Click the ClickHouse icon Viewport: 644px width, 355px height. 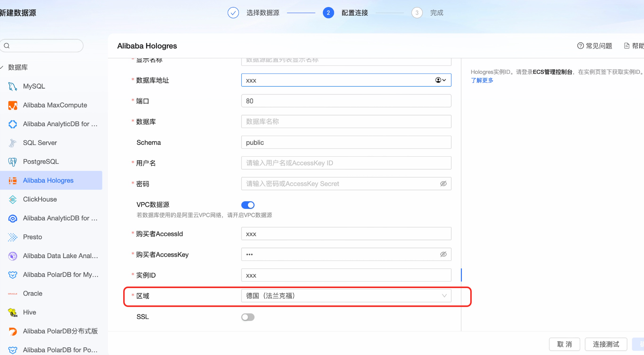[x=13, y=199]
